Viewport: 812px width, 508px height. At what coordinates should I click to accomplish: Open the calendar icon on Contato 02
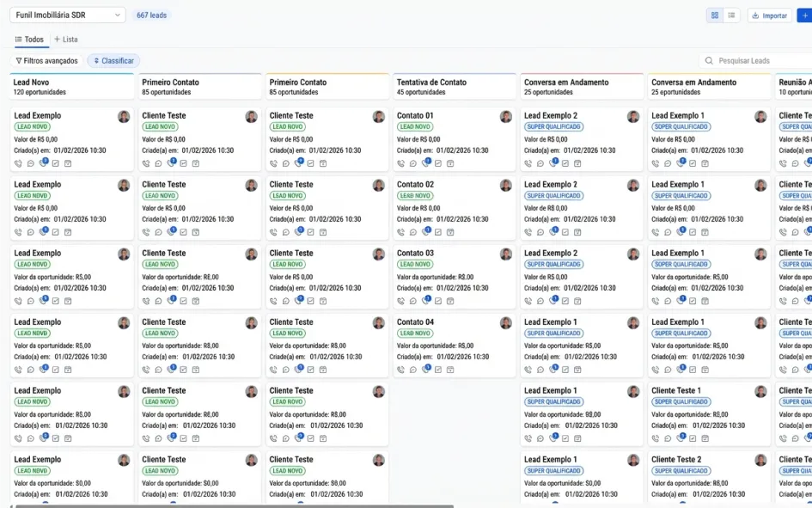click(x=450, y=232)
